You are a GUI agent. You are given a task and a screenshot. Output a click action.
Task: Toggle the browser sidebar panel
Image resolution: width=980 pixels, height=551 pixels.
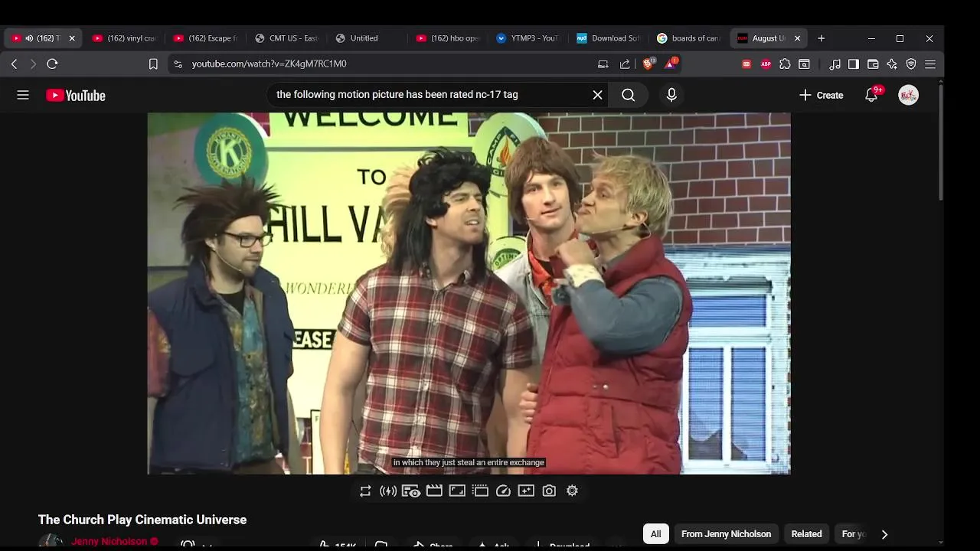[x=854, y=64]
